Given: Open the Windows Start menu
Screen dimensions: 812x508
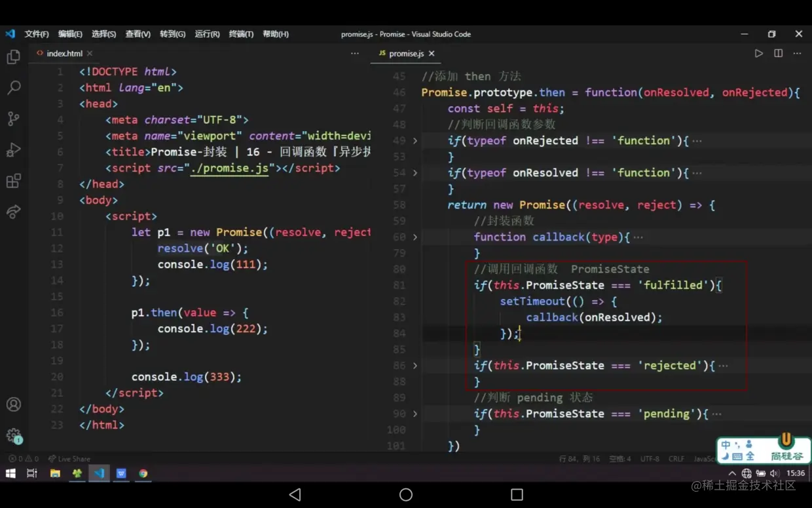Looking at the screenshot, I should 10,473.
